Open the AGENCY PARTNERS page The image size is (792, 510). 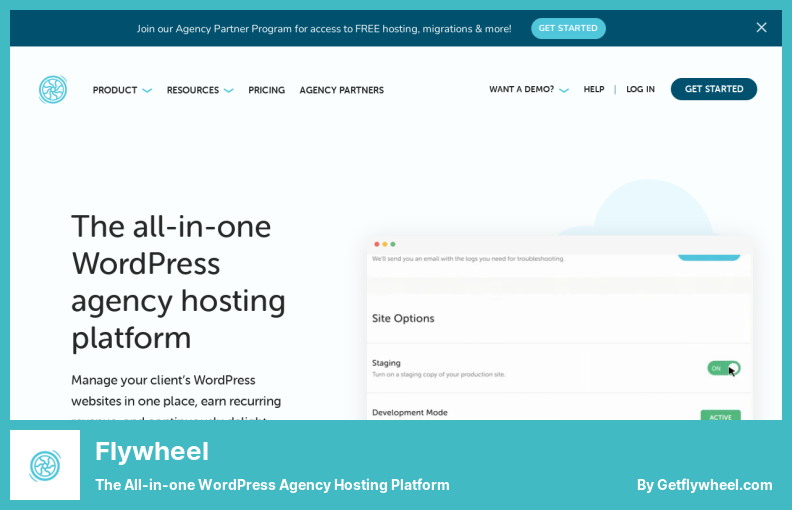pyautogui.click(x=341, y=90)
